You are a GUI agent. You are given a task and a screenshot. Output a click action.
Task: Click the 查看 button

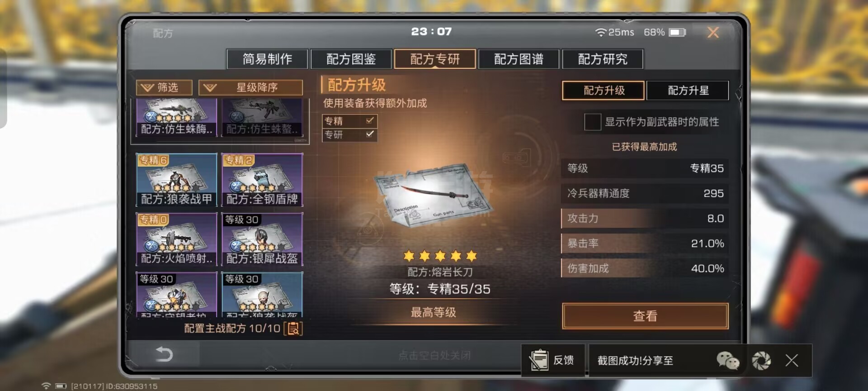645,316
